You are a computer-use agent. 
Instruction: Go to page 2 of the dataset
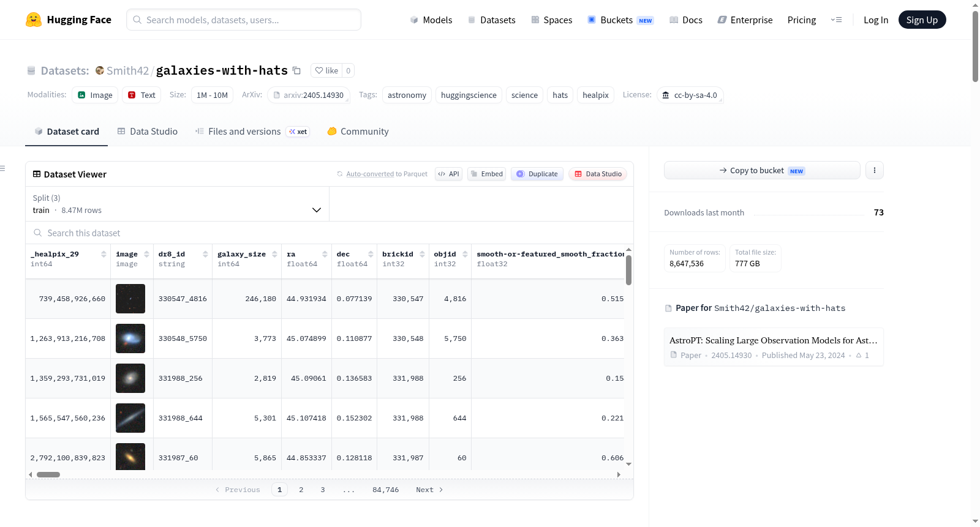[301, 490]
